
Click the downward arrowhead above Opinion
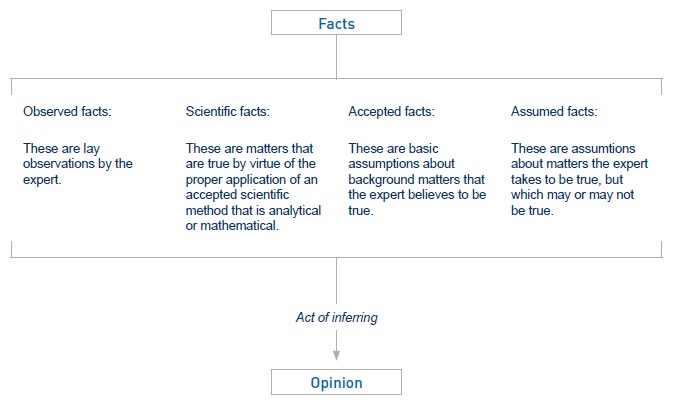tap(336, 353)
